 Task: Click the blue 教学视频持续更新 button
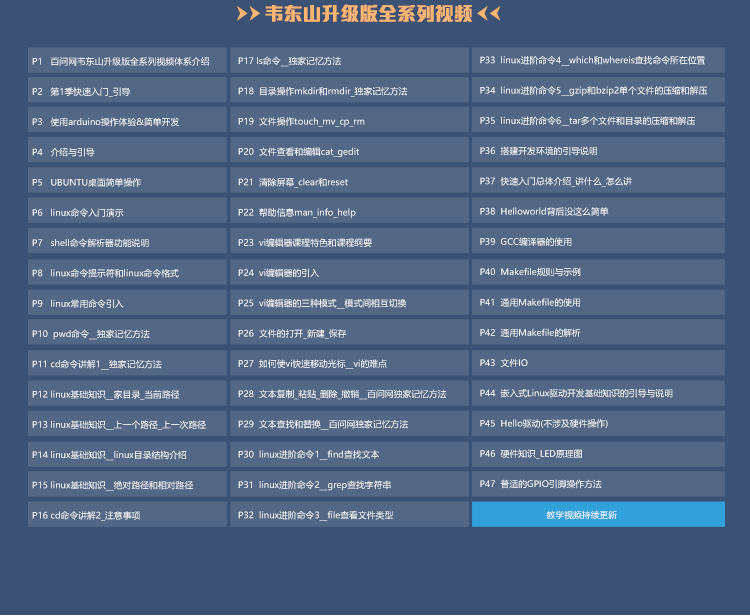click(598, 515)
